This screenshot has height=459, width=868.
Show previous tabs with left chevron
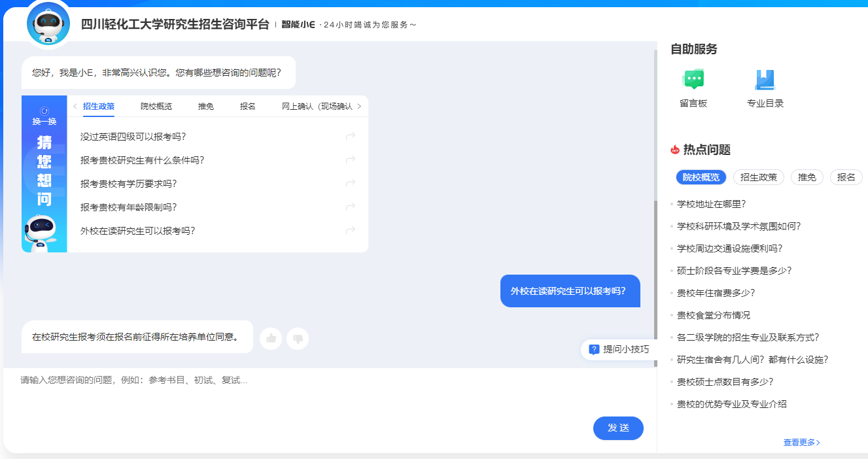[x=75, y=106]
